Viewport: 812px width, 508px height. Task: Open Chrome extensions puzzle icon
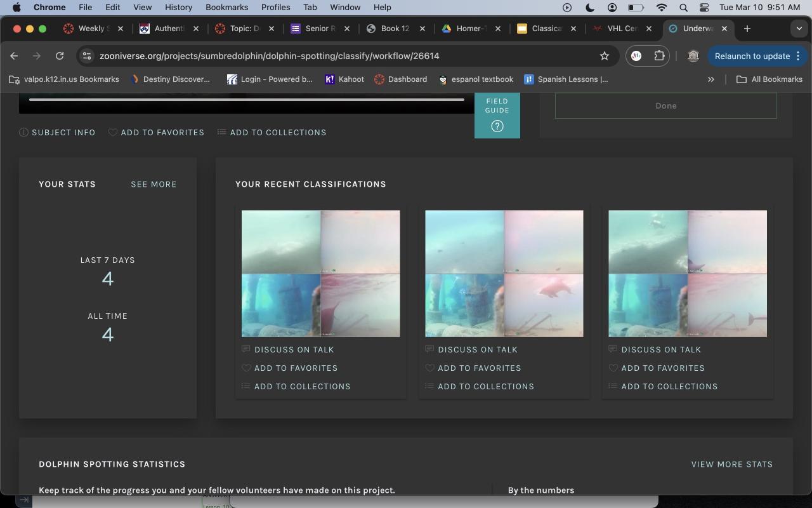click(x=659, y=56)
